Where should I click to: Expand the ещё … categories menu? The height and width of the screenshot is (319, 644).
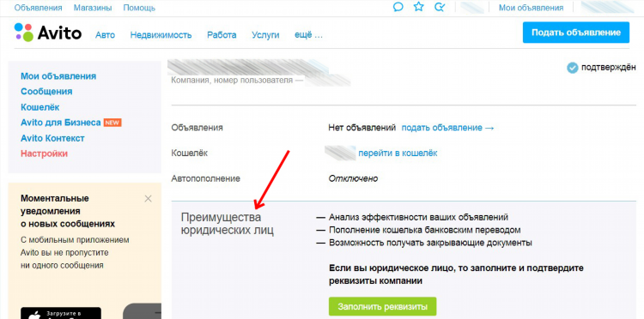308,35
